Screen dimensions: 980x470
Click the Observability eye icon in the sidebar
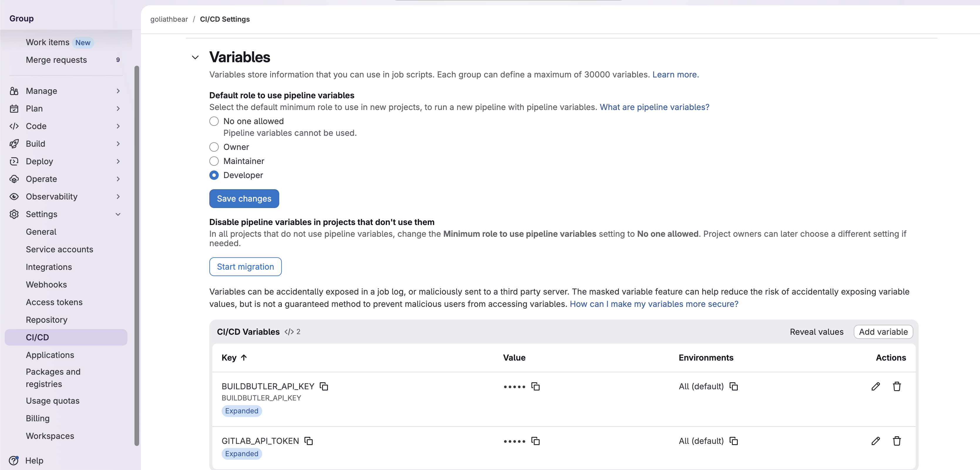pos(14,197)
